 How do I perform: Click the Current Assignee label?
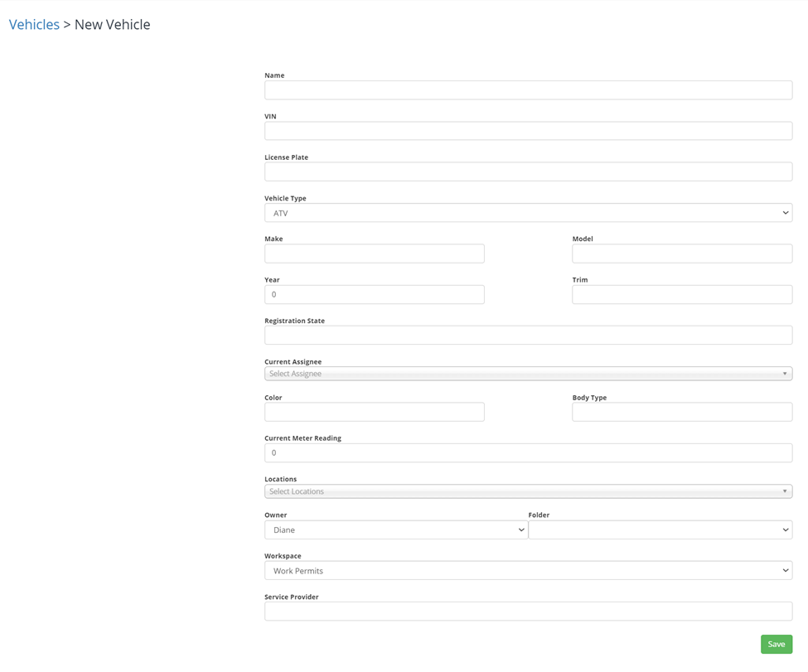[x=293, y=362]
